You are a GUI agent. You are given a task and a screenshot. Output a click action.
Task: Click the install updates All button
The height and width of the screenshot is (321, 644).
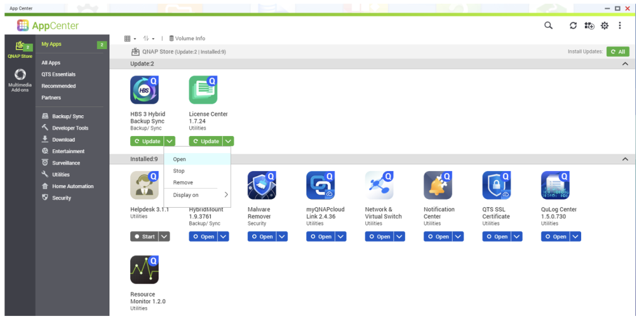618,52
